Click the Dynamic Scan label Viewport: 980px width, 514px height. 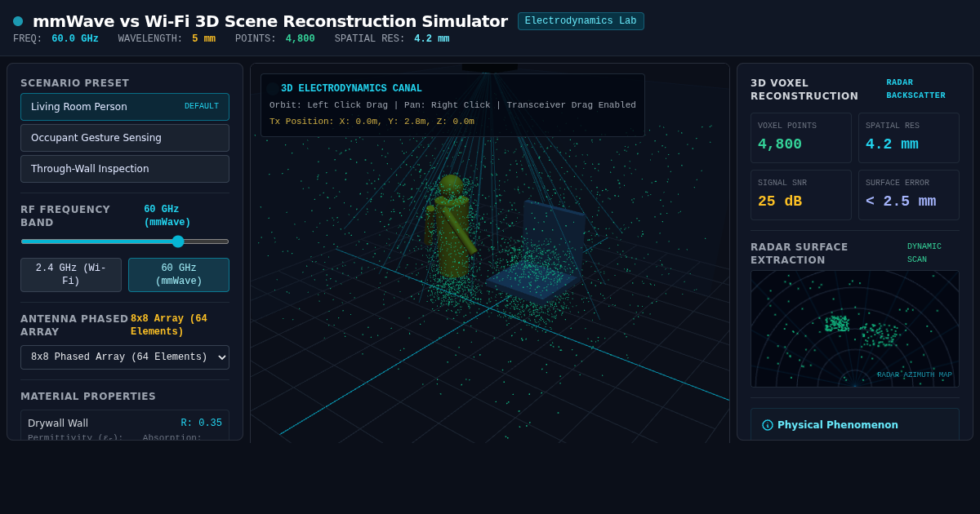[x=924, y=253]
